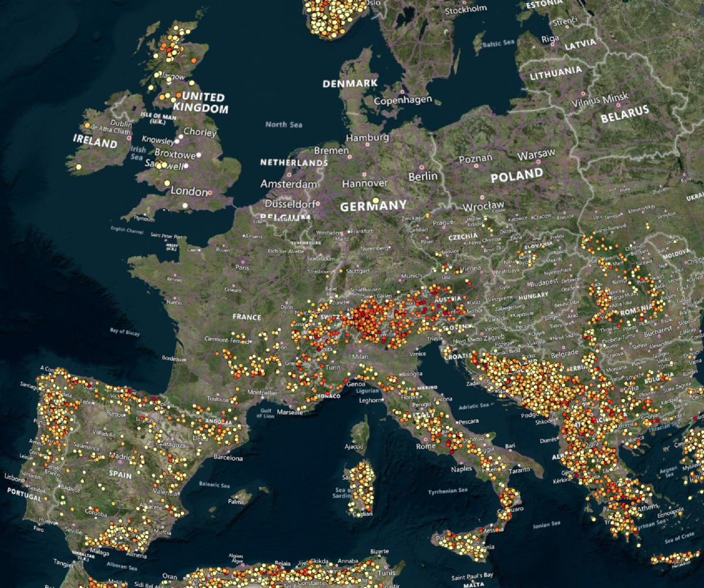Click the Barcelona city label
704x588 pixels.
click(x=228, y=458)
